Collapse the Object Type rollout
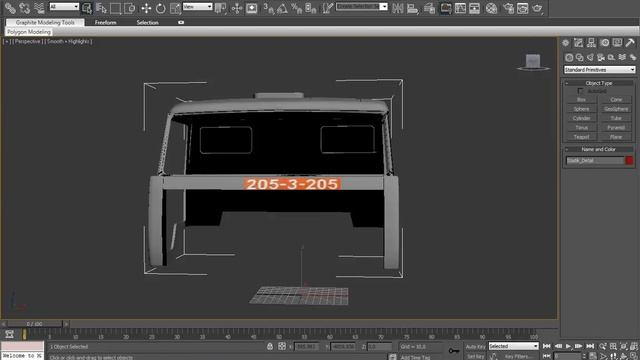Screen dimensions: 640x360 pyautogui.click(x=599, y=83)
